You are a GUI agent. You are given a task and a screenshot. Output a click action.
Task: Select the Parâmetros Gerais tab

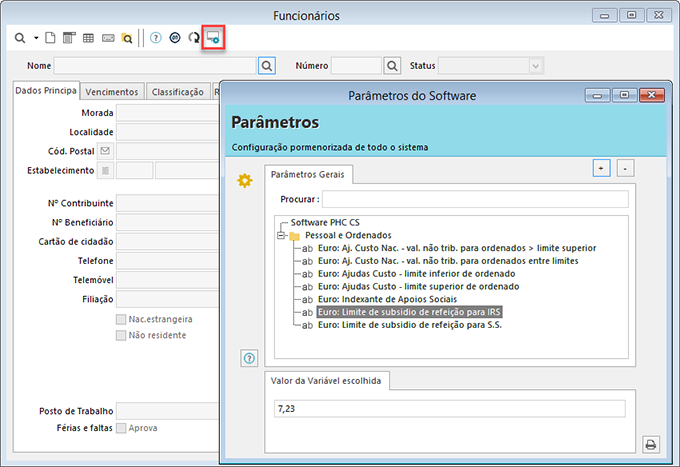pos(308,174)
